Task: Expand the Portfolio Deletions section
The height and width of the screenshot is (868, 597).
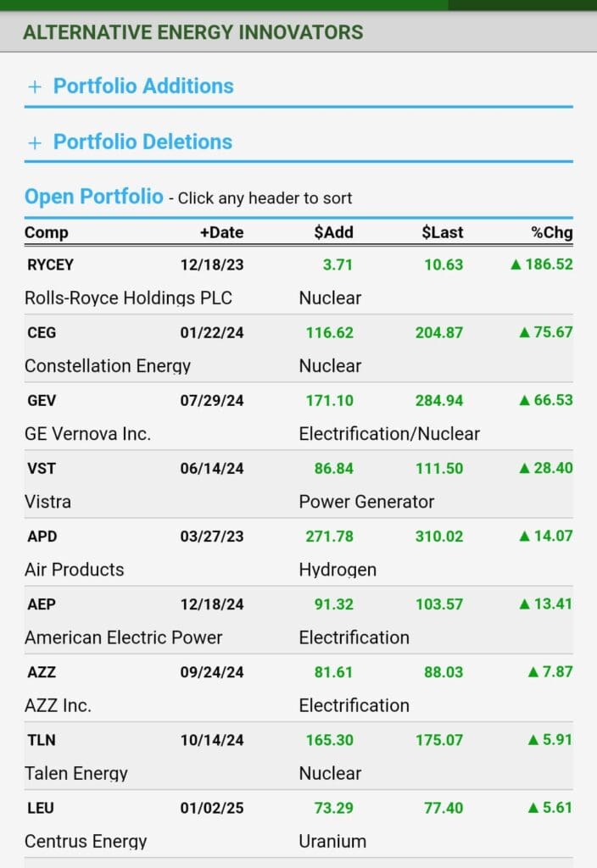Action: [141, 142]
